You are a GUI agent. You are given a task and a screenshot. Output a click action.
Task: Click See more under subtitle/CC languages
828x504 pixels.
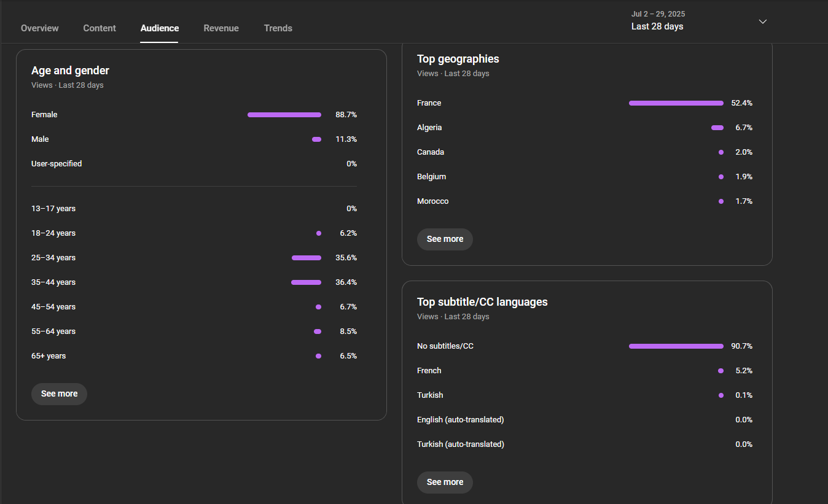pos(445,483)
